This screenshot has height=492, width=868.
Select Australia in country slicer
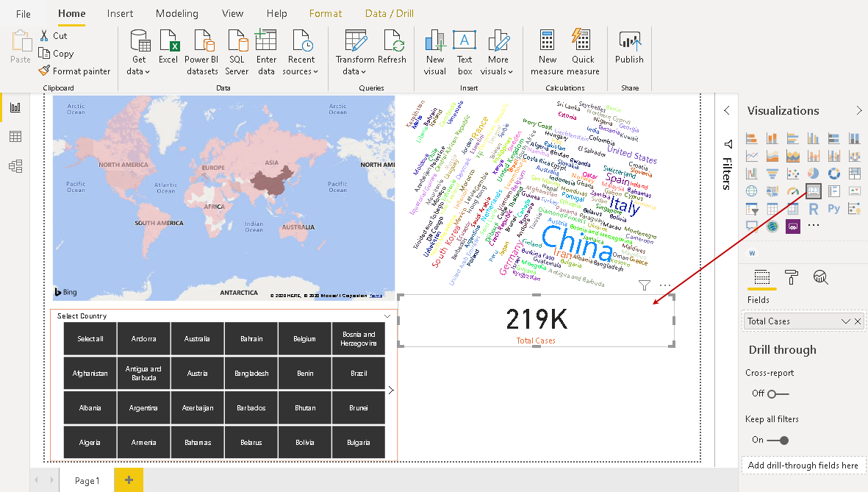[197, 338]
